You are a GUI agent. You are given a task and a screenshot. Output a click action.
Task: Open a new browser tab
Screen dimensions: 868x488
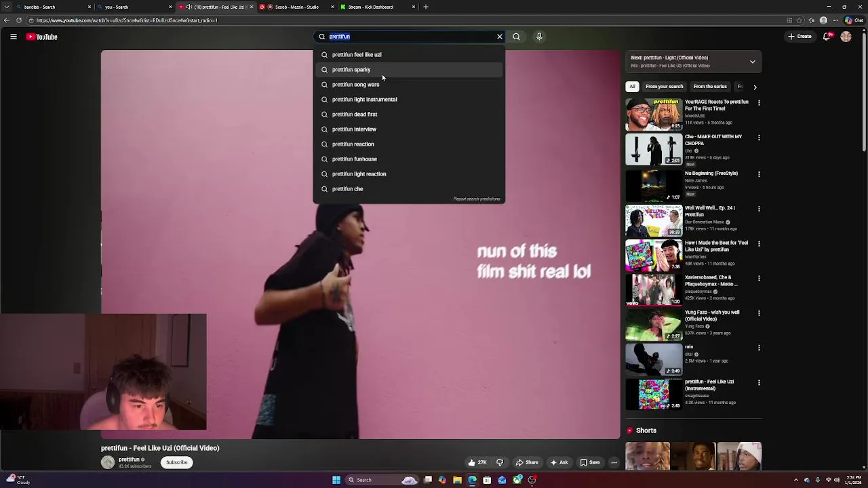click(426, 7)
